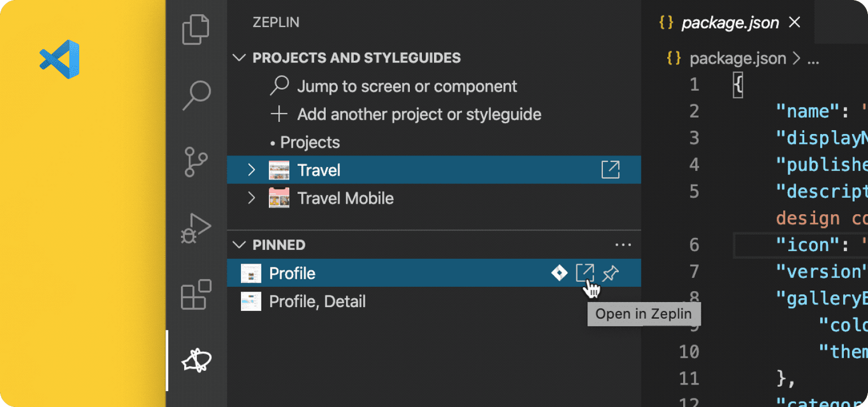
Task: Open the Search view
Action: [196, 96]
